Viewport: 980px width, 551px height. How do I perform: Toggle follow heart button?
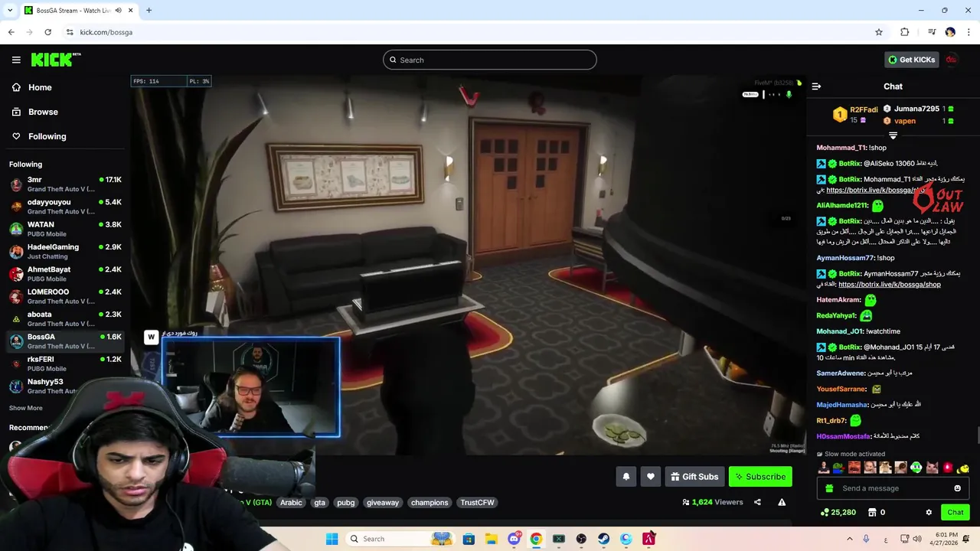tap(651, 477)
